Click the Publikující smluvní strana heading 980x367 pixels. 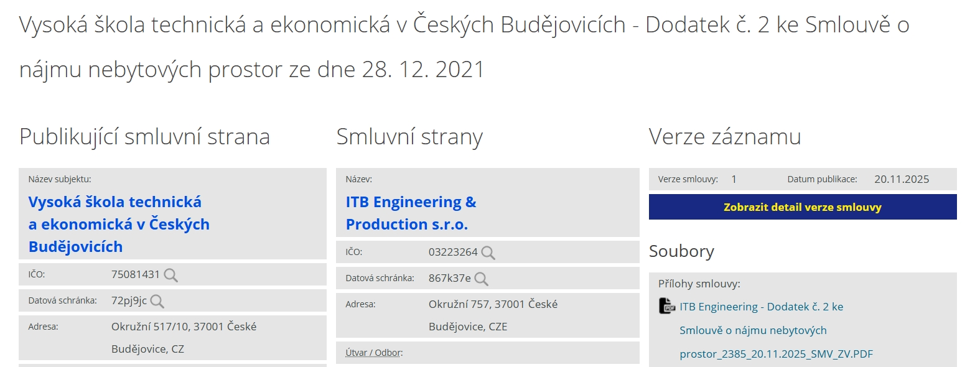pyautogui.click(x=144, y=137)
